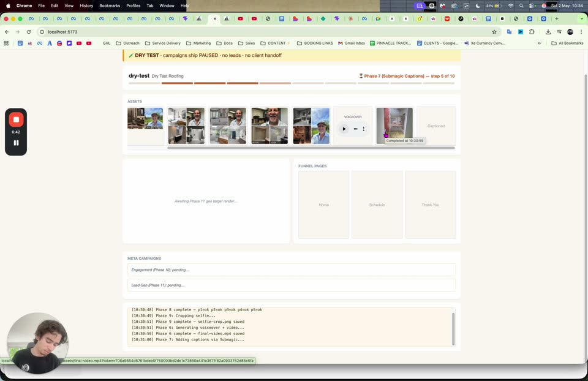The height and width of the screenshot is (381, 588).
Task: Expand the tab search dropdown arrow
Action: point(582,19)
